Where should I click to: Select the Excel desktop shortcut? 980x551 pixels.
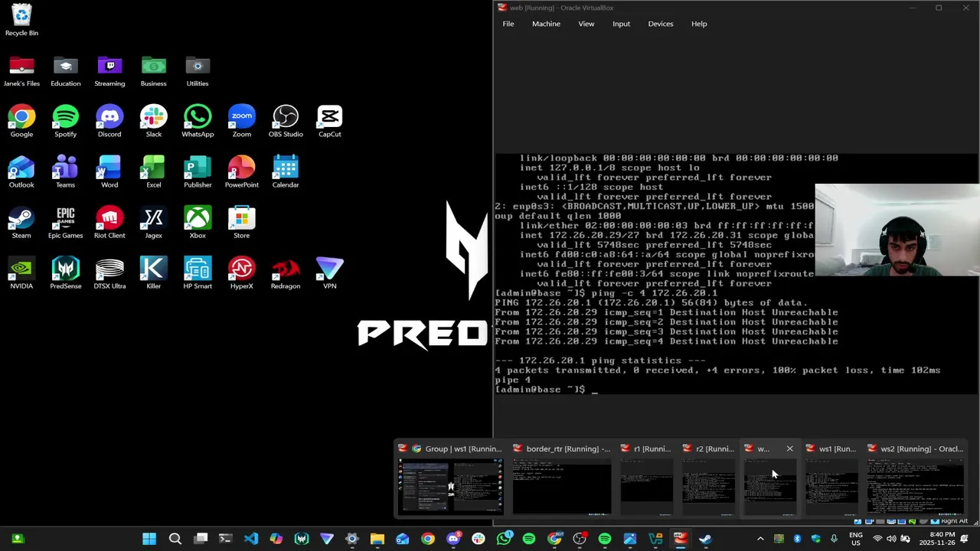[153, 172]
